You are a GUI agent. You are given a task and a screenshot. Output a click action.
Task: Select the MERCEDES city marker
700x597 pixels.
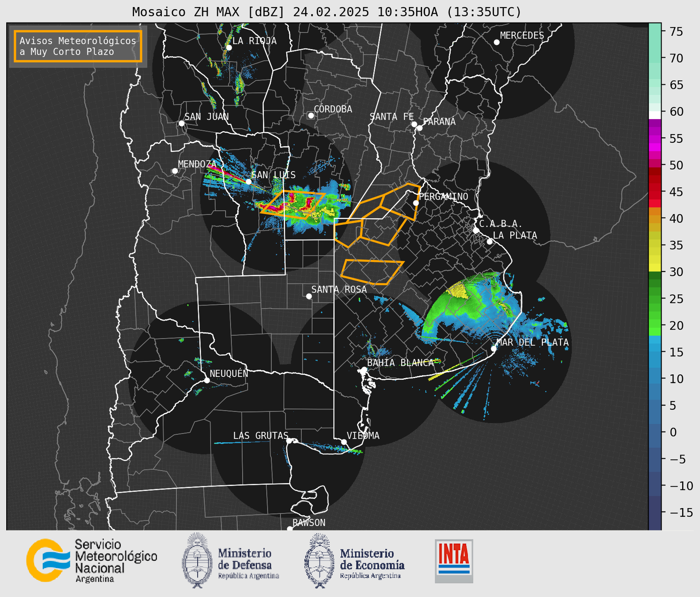click(x=497, y=42)
